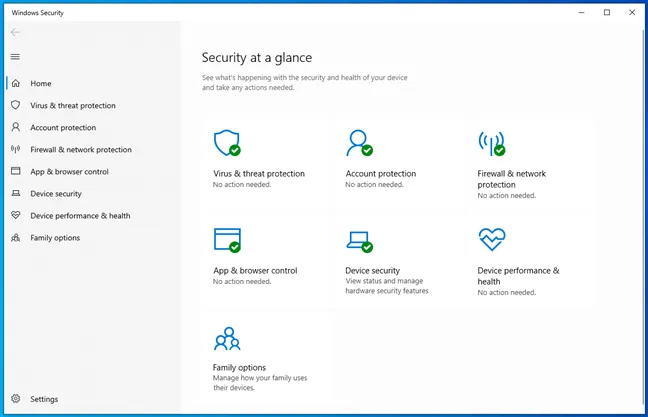Click 'No action needed.' under Device performance & health

pyautogui.click(x=506, y=293)
